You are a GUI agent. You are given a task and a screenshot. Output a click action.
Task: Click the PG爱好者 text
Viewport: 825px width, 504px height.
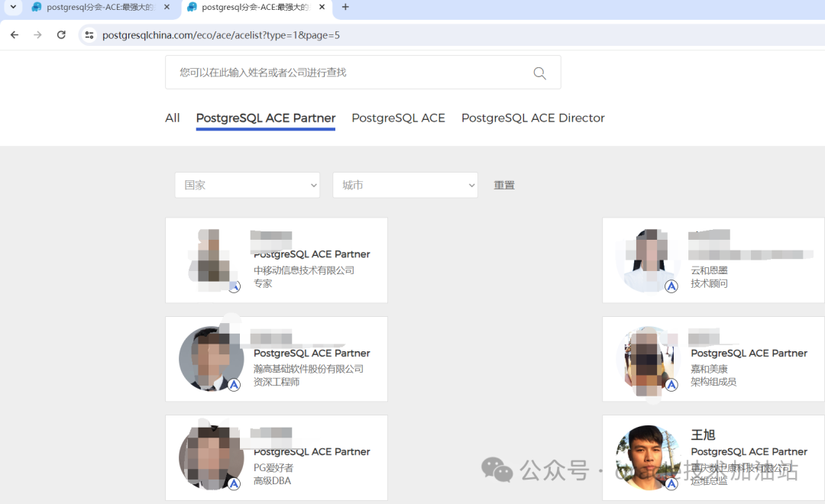[273, 467]
